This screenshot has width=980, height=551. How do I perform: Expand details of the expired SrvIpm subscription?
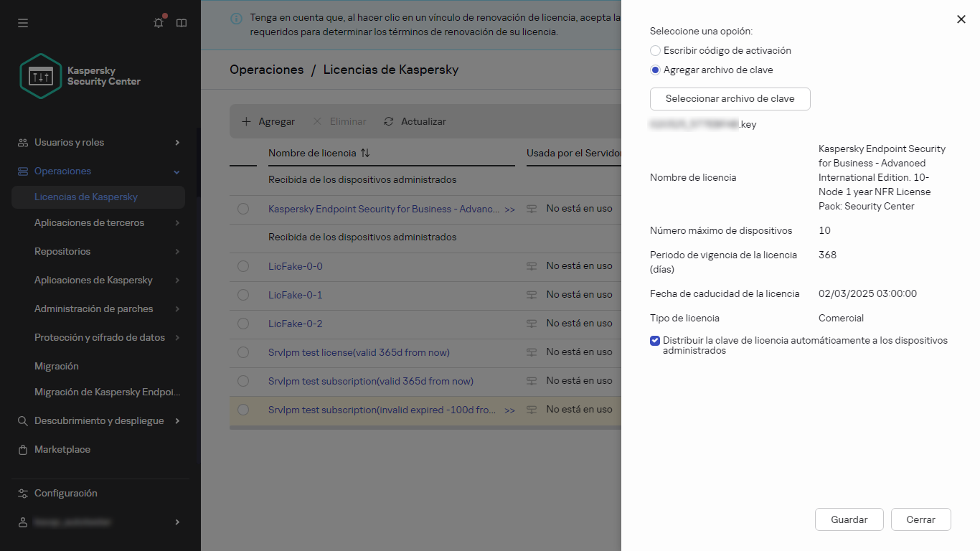(510, 410)
